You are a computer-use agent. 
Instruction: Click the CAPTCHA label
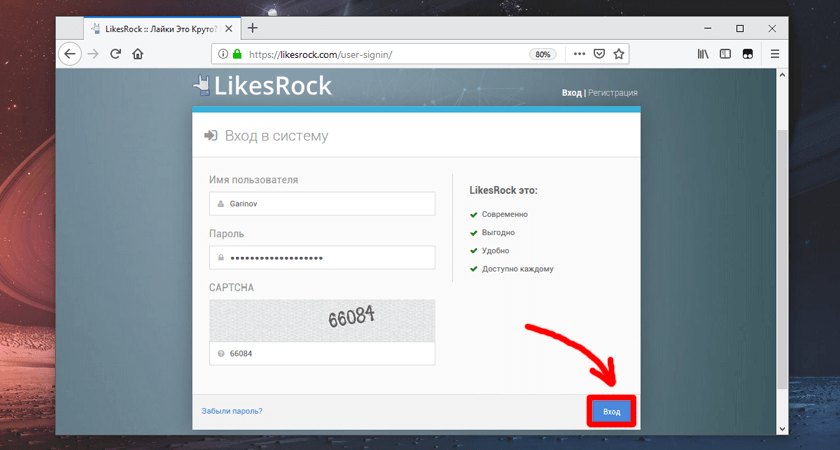231,288
